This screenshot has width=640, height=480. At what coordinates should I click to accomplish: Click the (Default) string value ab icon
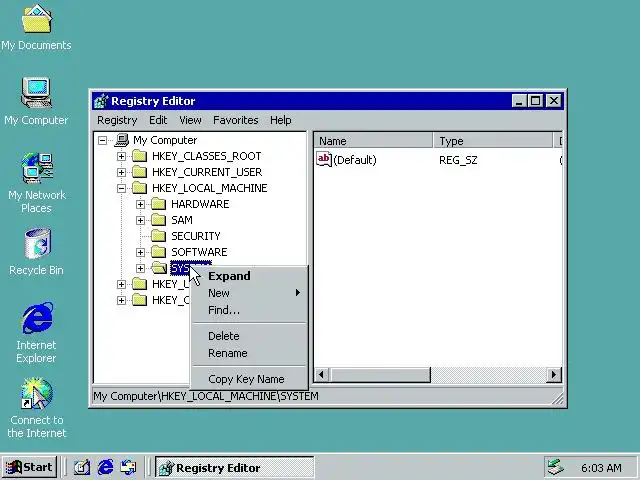(x=324, y=159)
